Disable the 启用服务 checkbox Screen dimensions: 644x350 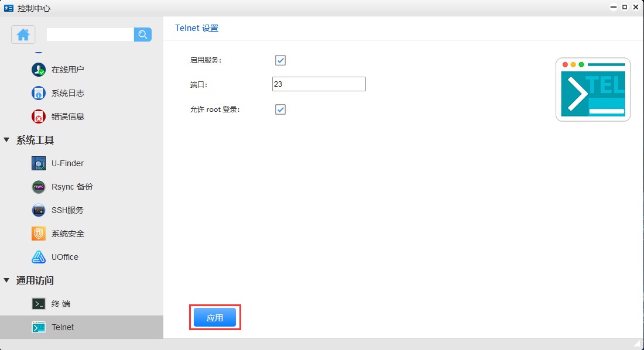point(280,60)
